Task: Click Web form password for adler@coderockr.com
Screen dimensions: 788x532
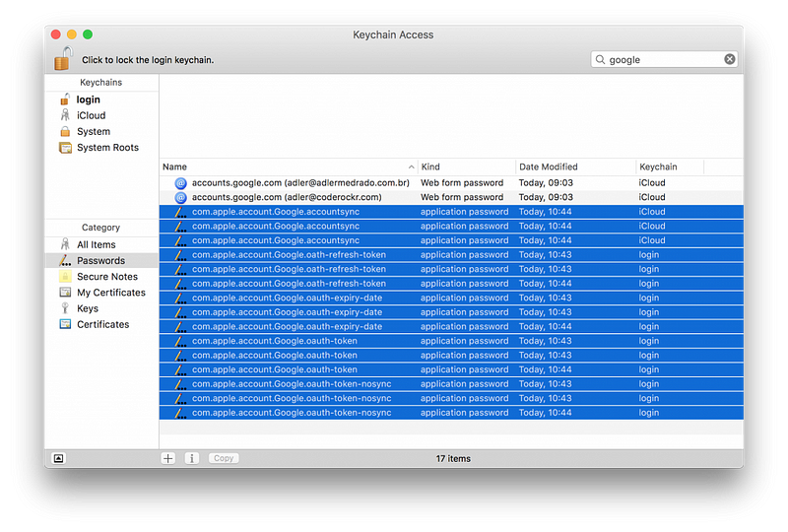Action: (x=462, y=198)
